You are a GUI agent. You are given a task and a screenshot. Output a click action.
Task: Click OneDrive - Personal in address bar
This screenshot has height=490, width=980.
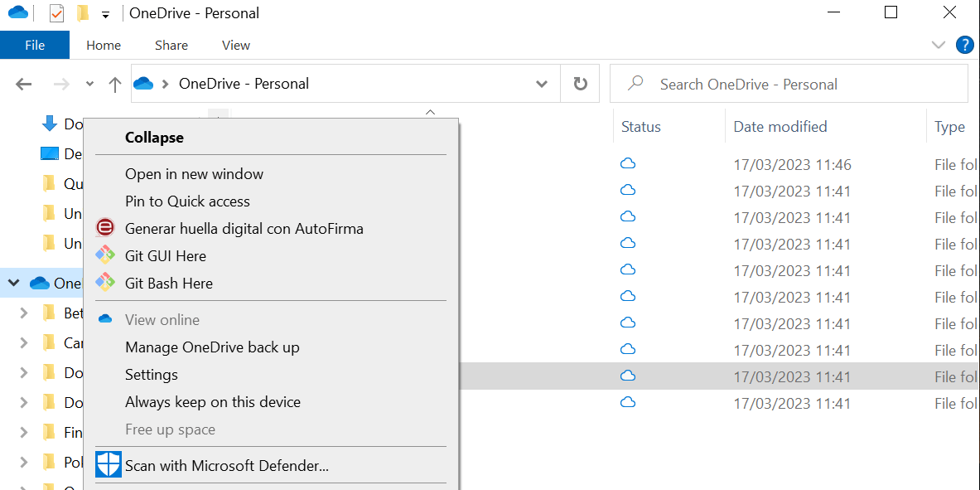coord(244,83)
